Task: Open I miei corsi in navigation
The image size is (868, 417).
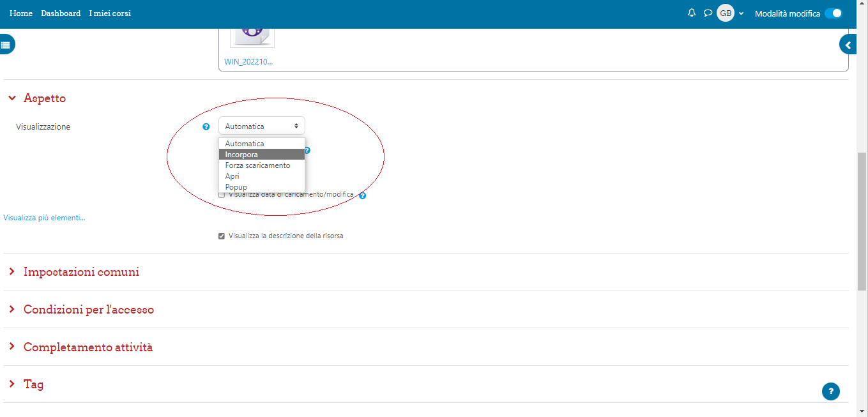Action: pos(110,13)
